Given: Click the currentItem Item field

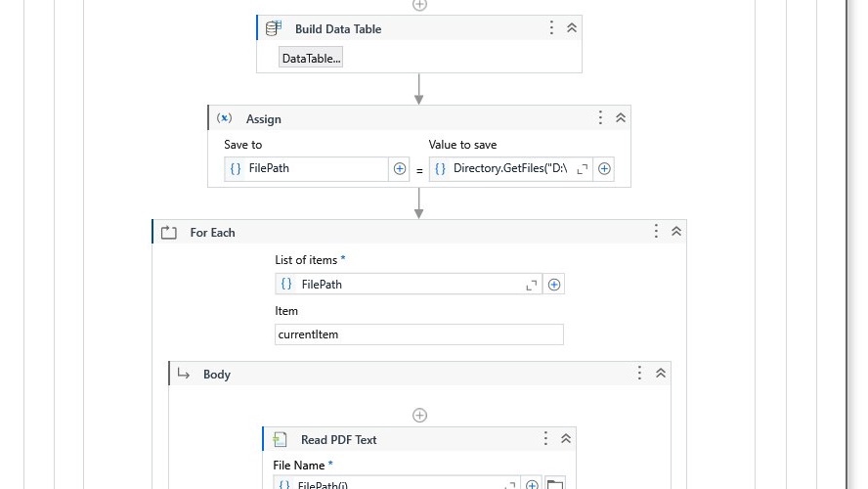Looking at the screenshot, I should point(418,334).
